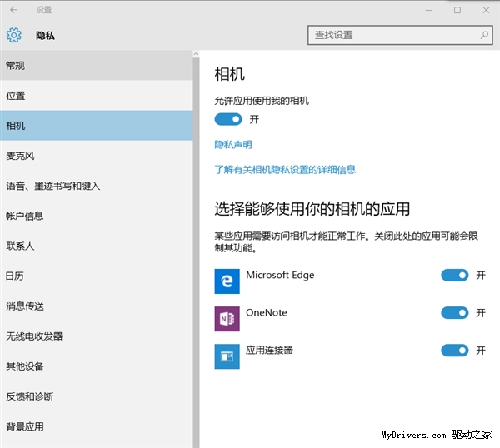The height and width of the screenshot is (448, 500).
Task: Select 帐户信息 in the sidebar
Action: coord(24,216)
